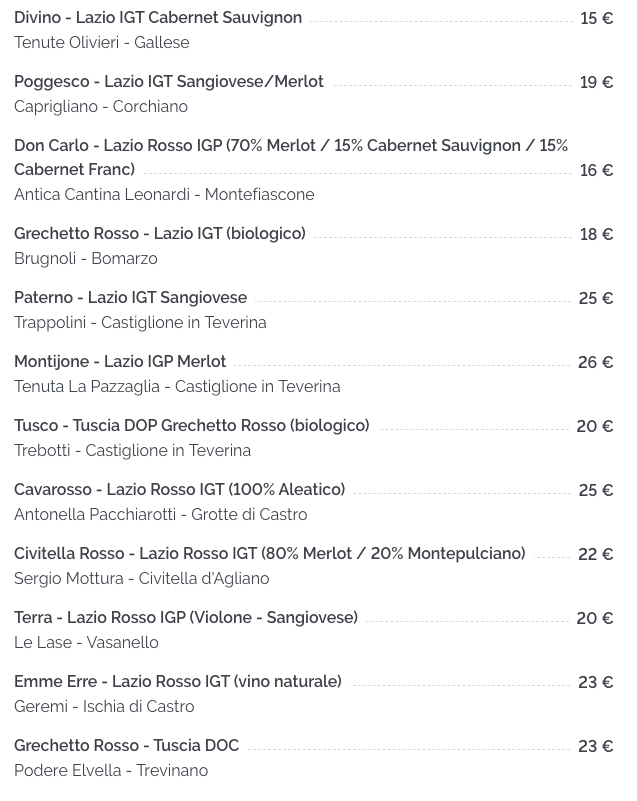The image size is (637, 801).
Task: Click the 26 € price for Montijone
Action: [595, 362]
